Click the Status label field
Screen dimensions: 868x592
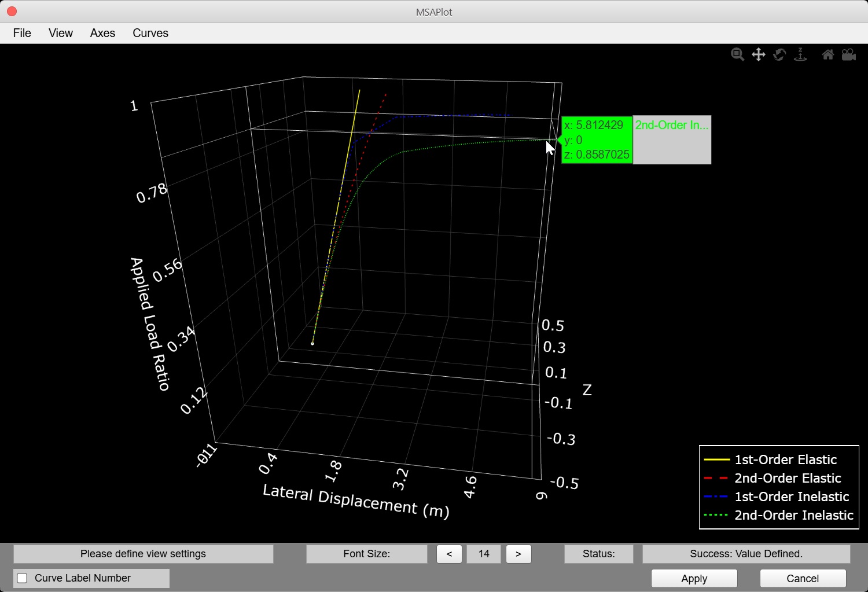pyautogui.click(x=598, y=554)
